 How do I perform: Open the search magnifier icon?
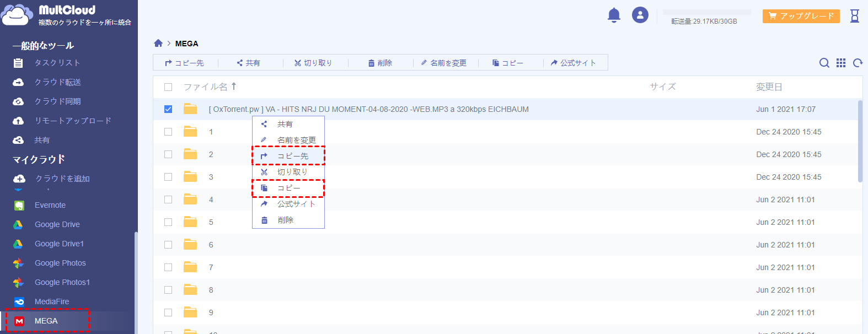pyautogui.click(x=824, y=63)
